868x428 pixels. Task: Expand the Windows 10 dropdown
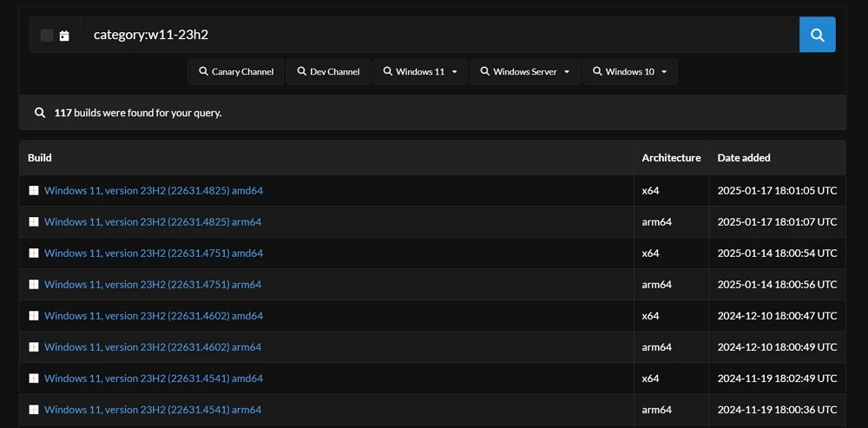point(629,71)
